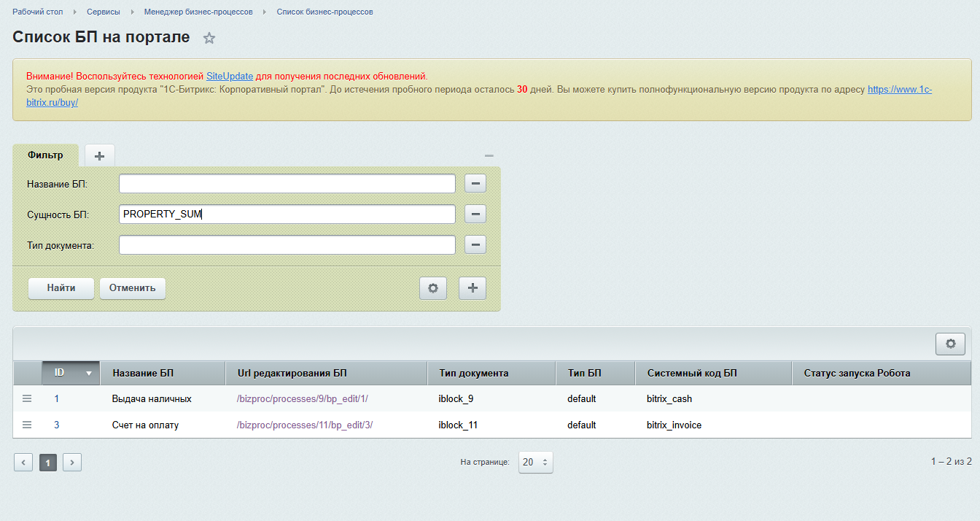Open the per-page count dropdown

536,462
